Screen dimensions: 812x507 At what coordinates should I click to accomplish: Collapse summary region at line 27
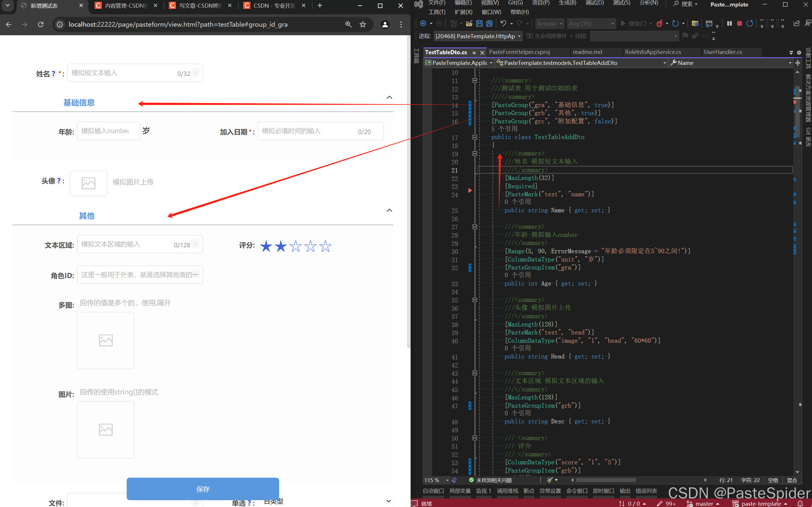pyautogui.click(x=474, y=227)
